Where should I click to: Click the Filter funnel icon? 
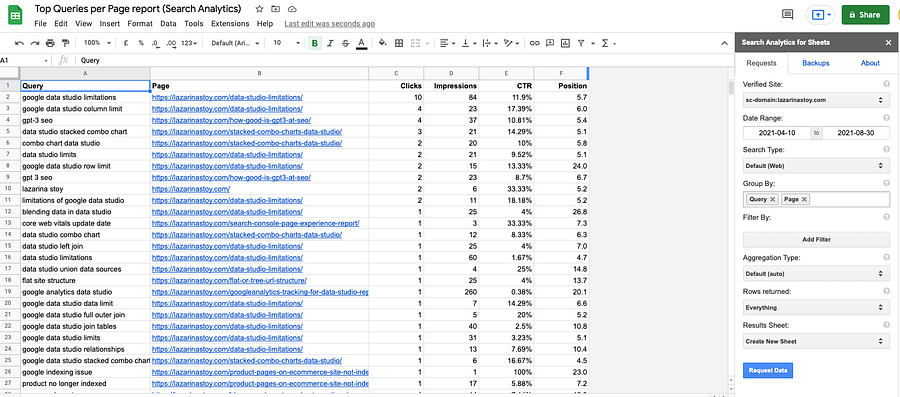tap(581, 43)
